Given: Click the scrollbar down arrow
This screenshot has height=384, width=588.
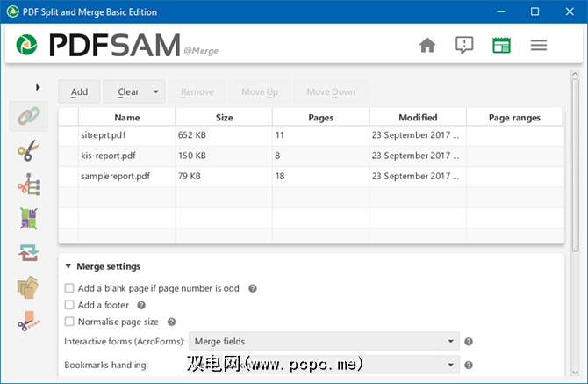Looking at the screenshot, I should pos(575,373).
